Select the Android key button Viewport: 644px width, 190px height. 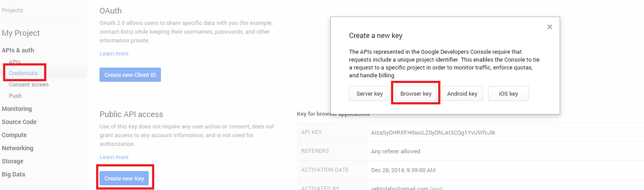coord(462,93)
